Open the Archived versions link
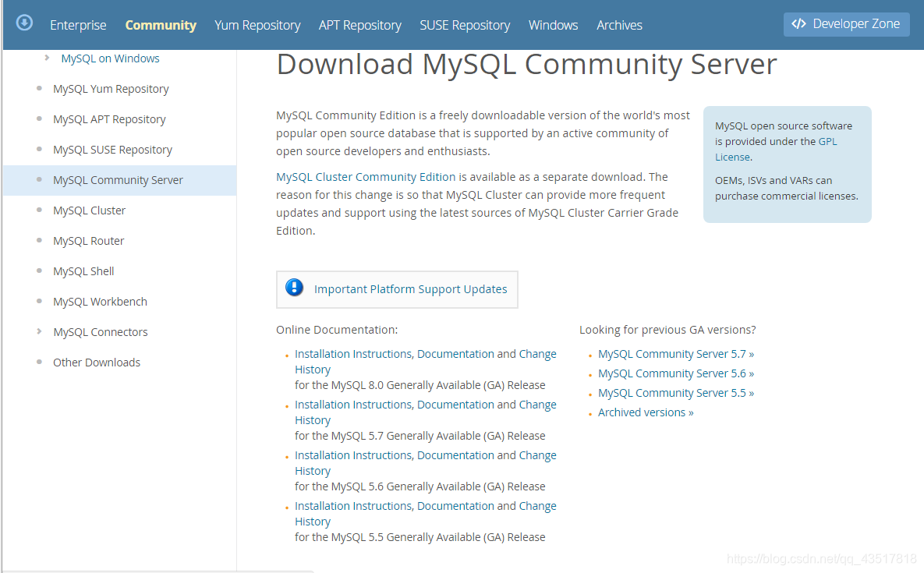 click(x=646, y=413)
